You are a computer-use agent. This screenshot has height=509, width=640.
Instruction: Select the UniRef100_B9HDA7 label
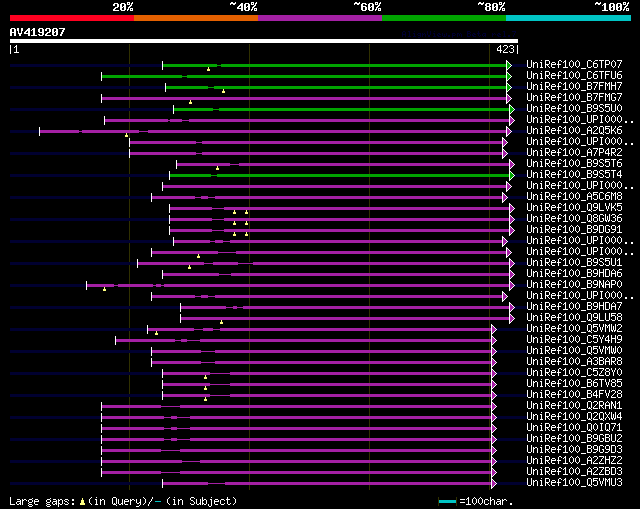[x=574, y=307]
